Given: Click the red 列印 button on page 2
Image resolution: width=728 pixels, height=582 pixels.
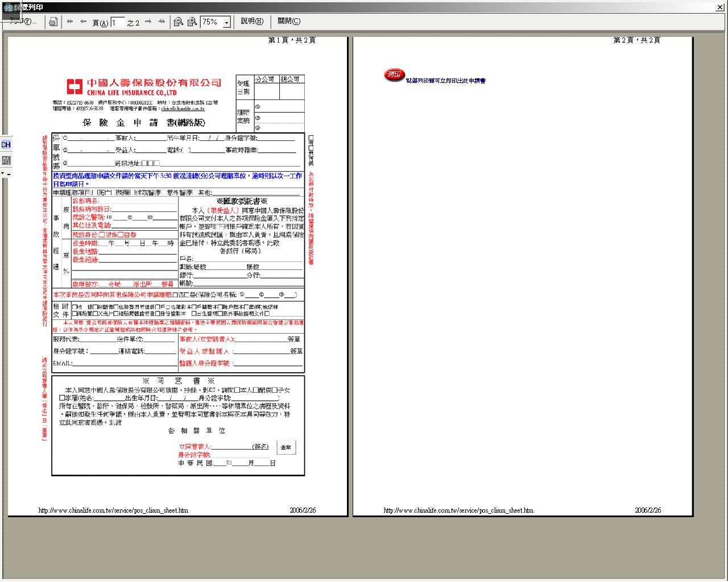Looking at the screenshot, I should click(394, 74).
